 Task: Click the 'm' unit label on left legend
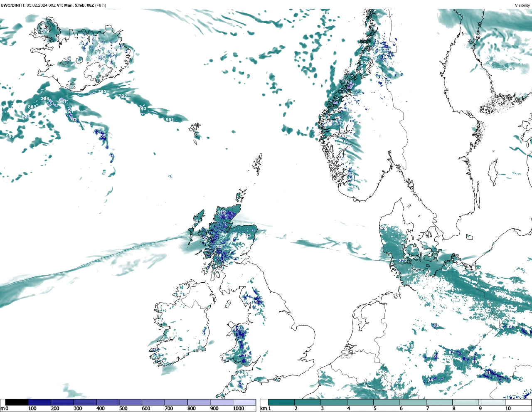2,409
